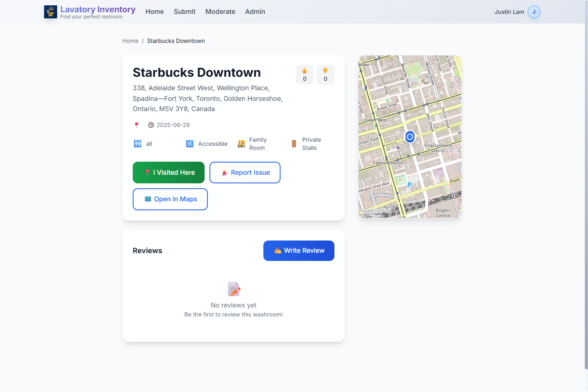This screenshot has height=392, width=588.
Task: Click the door icon for Private Stalls
Action: (294, 144)
